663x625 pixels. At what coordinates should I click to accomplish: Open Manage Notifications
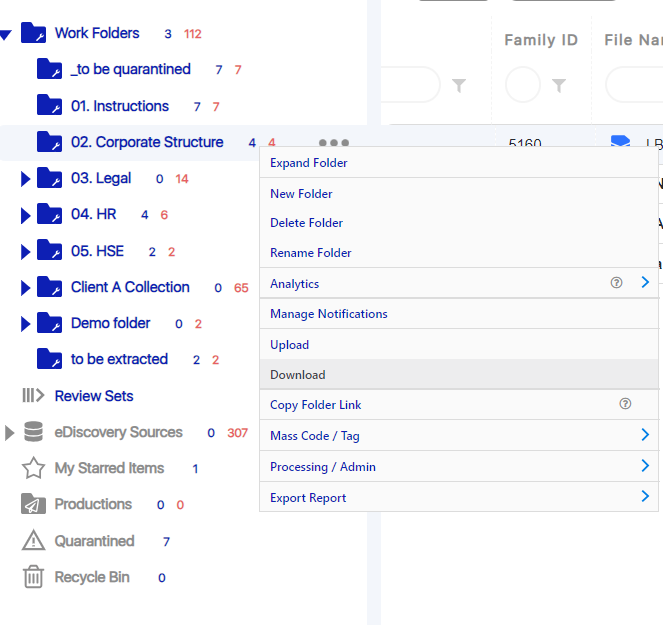pyautogui.click(x=459, y=314)
